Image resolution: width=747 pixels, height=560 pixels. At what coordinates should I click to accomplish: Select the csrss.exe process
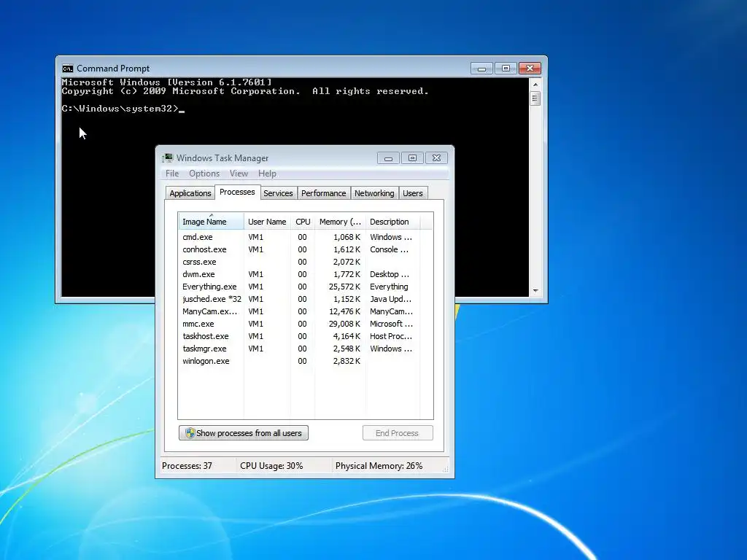(306, 262)
